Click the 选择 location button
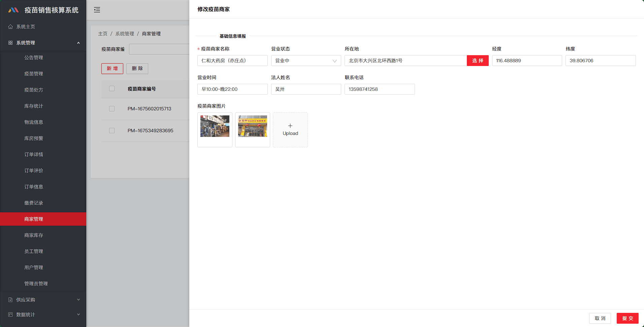Screen dimensions: 644x327 pos(477,61)
